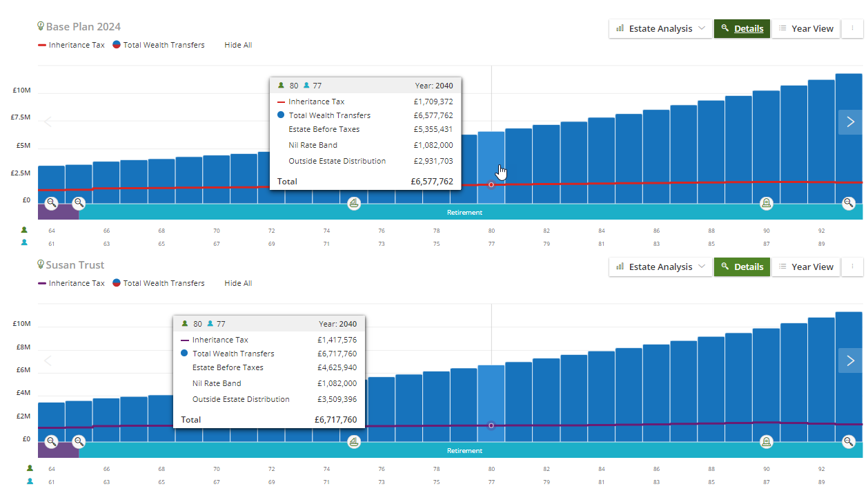Open Estate Analysis dropdown for Susan Trust
Screen dimensions: 868x491
point(660,267)
